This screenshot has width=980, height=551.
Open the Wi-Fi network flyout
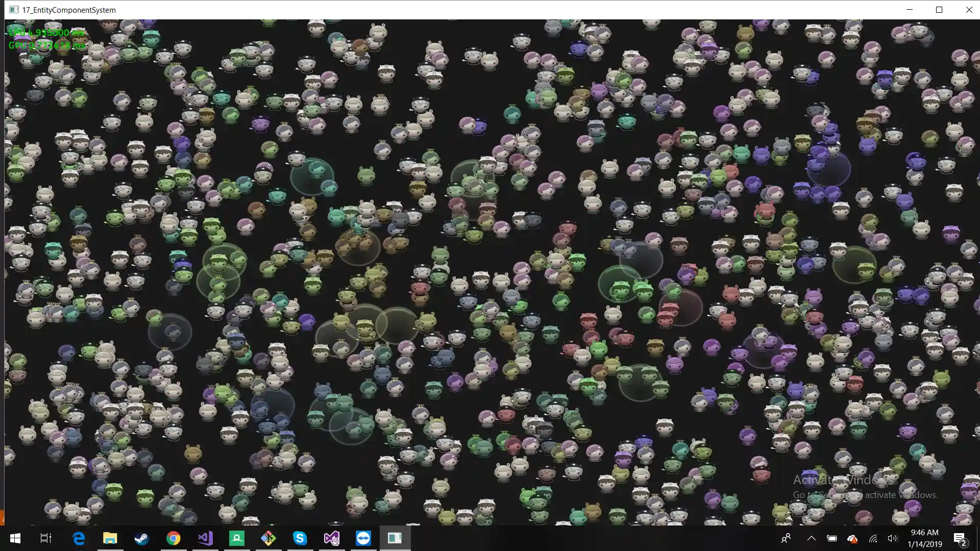874,538
